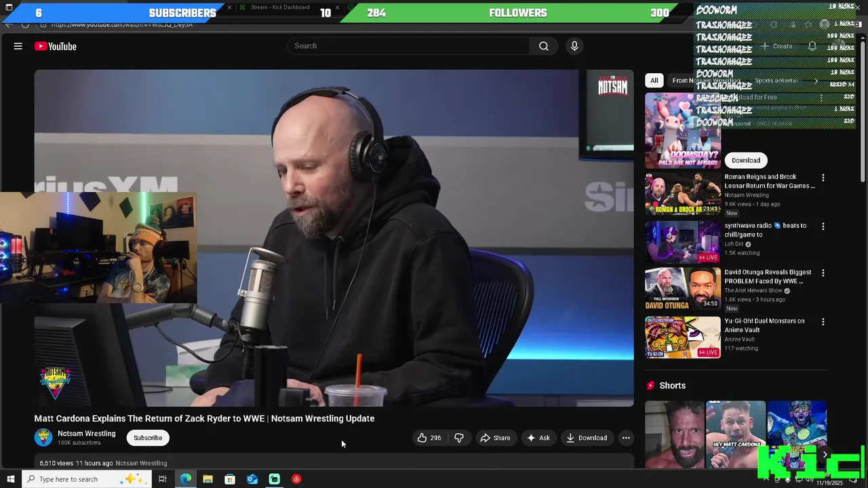The width and height of the screenshot is (868, 488).
Task: Open options for David Otunga video
Action: pos(823,273)
